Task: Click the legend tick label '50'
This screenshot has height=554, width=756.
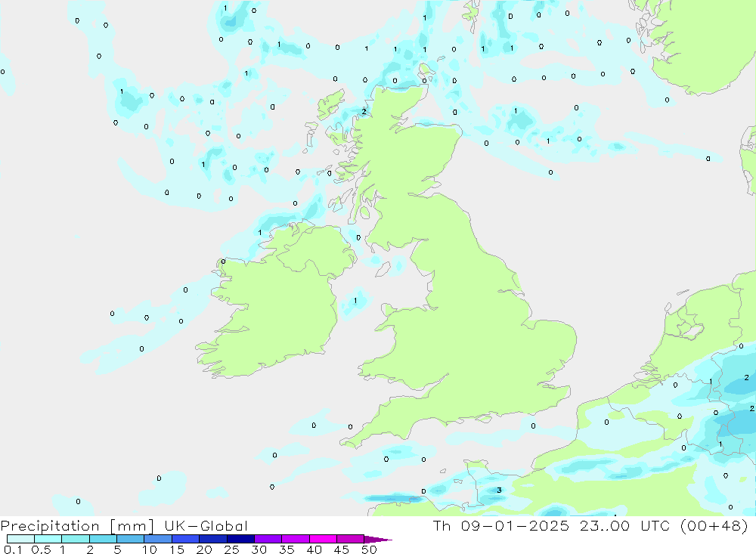Action: tap(369, 549)
